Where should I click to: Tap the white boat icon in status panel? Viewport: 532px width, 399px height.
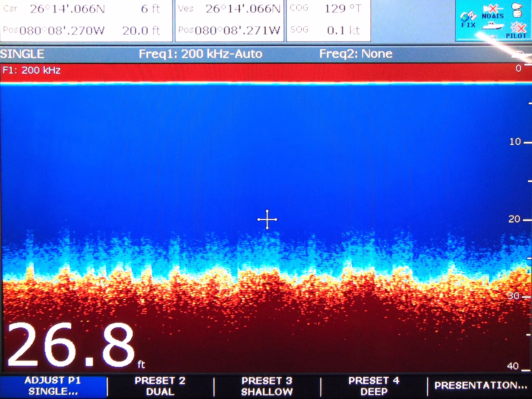tap(493, 27)
